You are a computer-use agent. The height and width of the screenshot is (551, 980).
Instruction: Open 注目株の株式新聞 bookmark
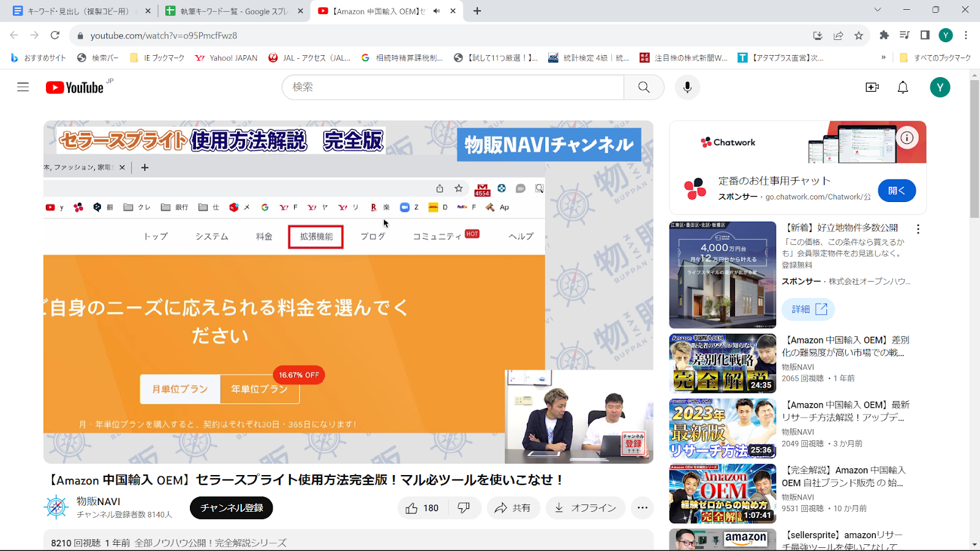tap(684, 58)
